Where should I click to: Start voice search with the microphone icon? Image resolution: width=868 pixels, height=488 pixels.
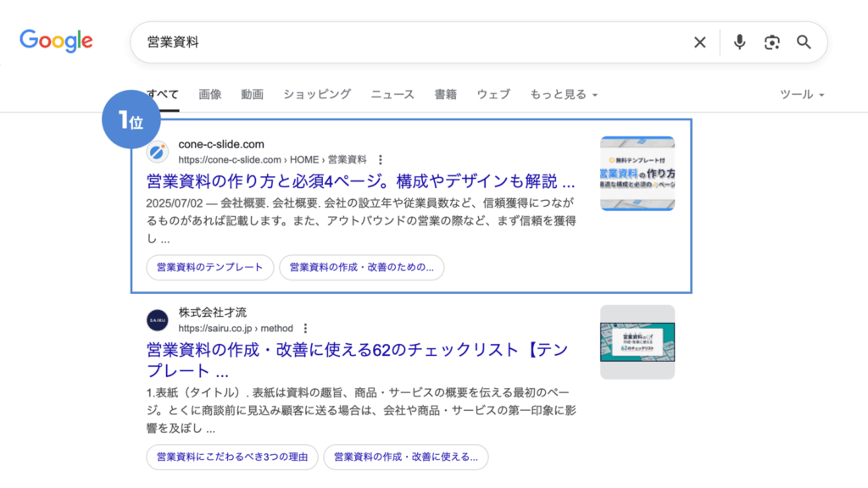pyautogui.click(x=739, y=42)
